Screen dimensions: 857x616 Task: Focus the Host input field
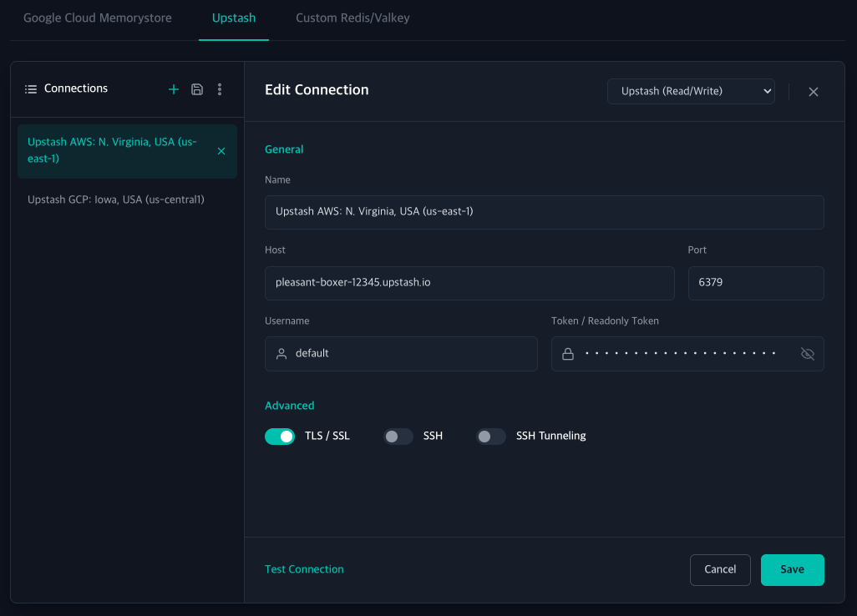469,283
